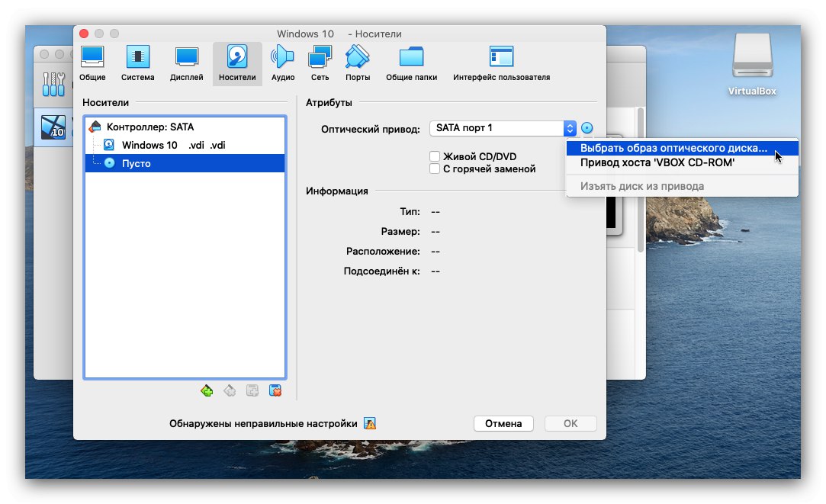
Task: Select the Windows 10 .vdi disk entry
Action: pos(185,145)
